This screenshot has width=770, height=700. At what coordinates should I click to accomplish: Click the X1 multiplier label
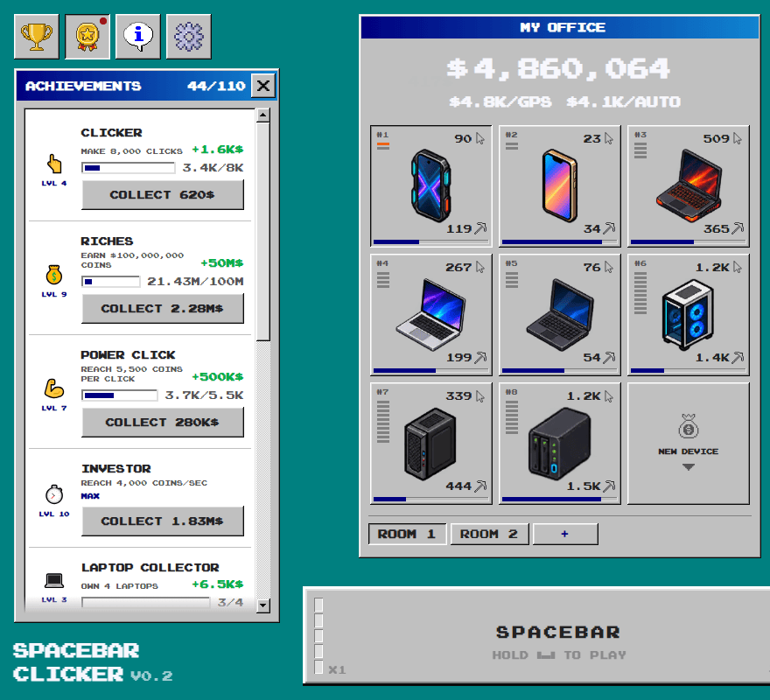coord(337,669)
